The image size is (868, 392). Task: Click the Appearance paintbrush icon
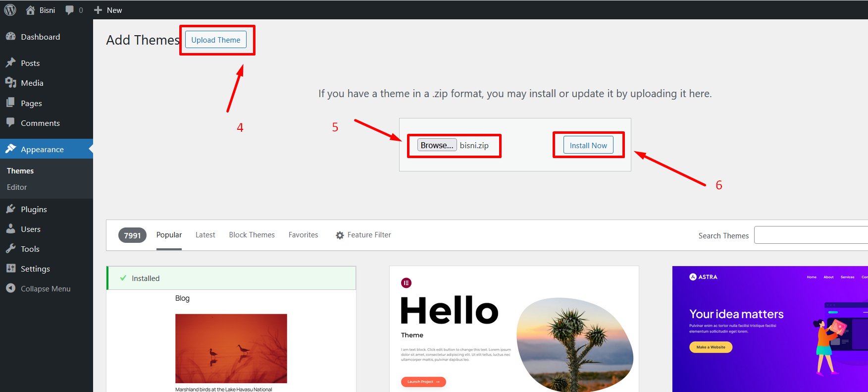point(10,149)
